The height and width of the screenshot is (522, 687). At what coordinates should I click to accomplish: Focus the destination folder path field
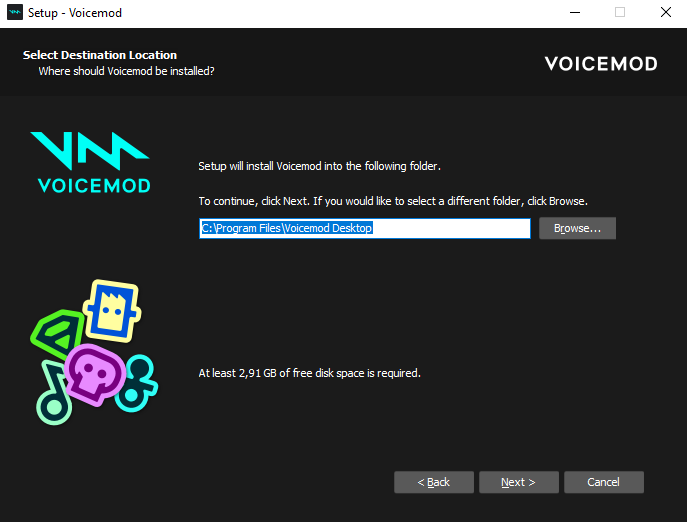click(x=365, y=228)
